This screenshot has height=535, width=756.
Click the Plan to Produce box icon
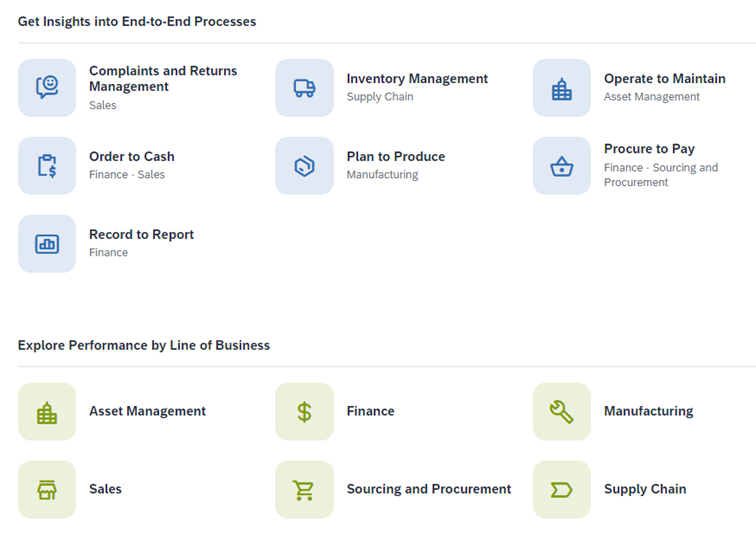(304, 166)
